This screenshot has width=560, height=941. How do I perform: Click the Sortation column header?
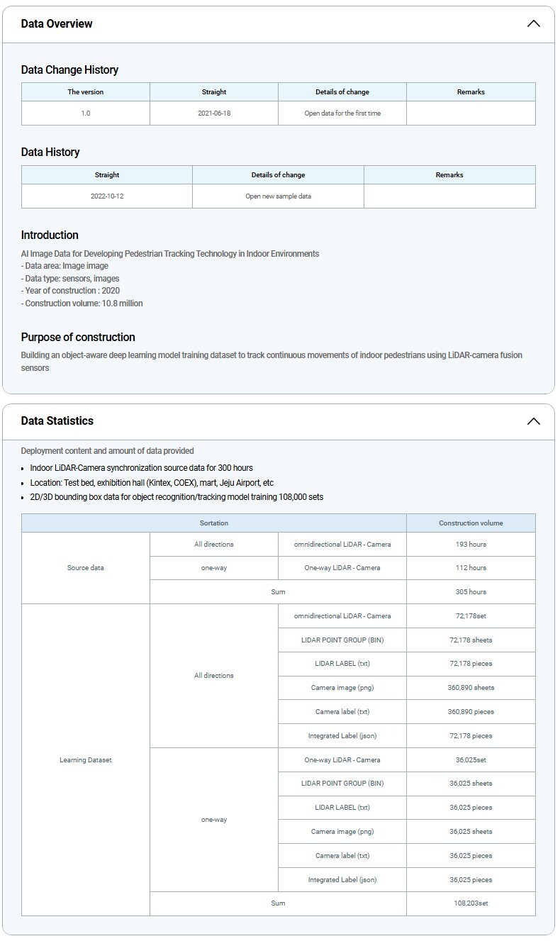click(213, 523)
